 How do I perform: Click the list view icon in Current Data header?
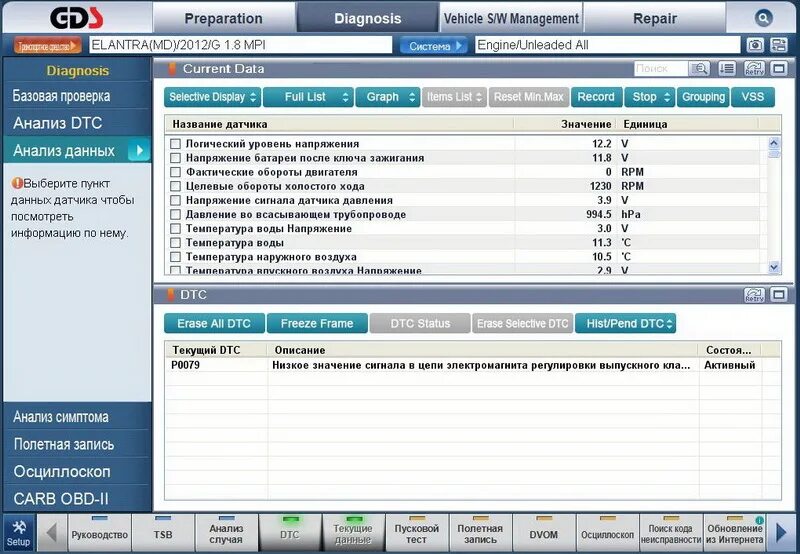pyautogui.click(x=727, y=68)
